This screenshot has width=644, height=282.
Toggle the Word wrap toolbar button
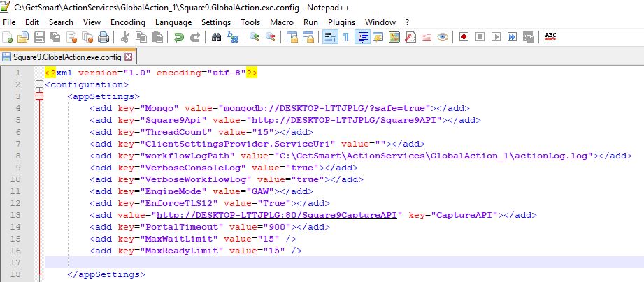point(329,37)
